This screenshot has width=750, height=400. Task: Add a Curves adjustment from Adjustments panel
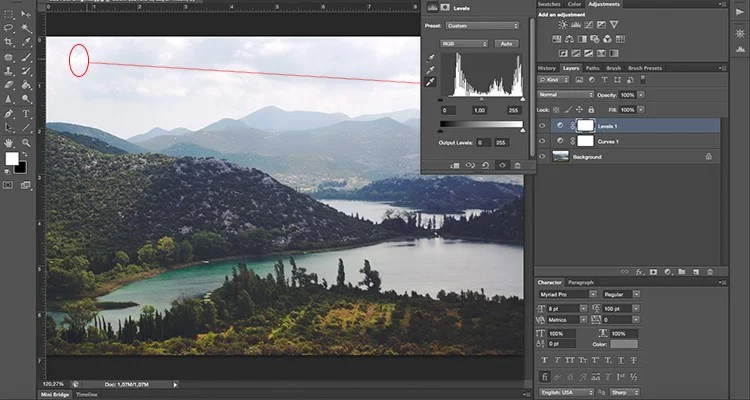click(589, 25)
